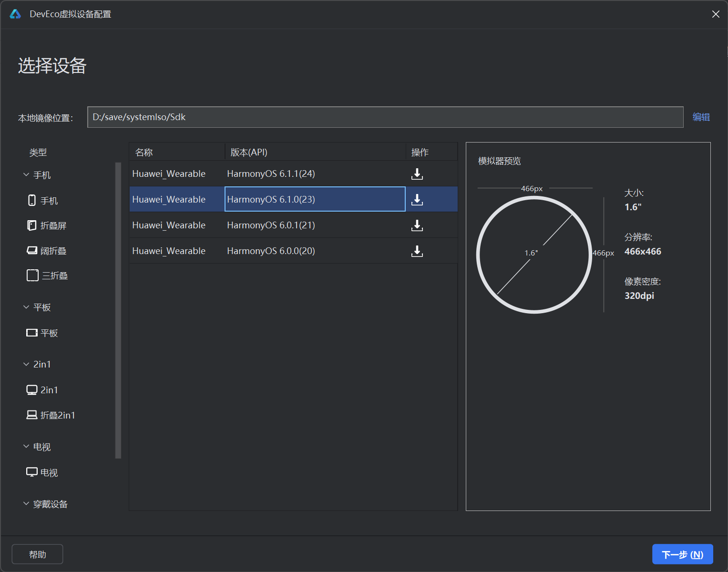Select the 折叠屏 foldable device icon
This screenshot has width=728, height=572.
[x=32, y=225]
